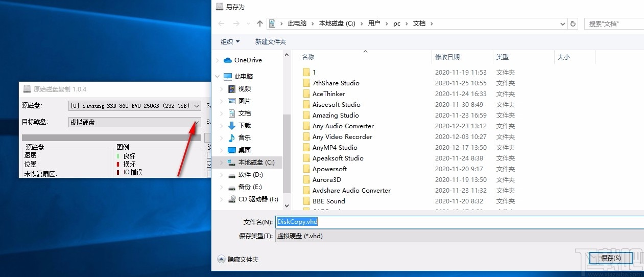Click the folder icon beside Aurora3D

pos(306,180)
